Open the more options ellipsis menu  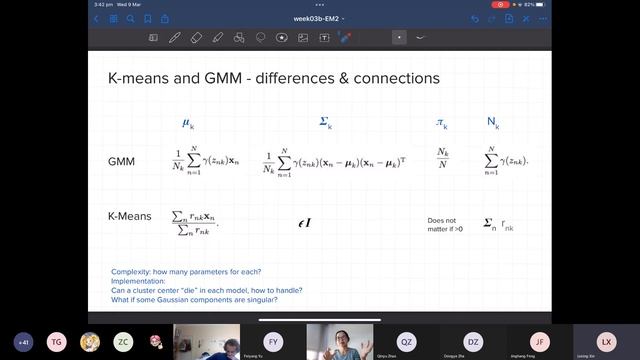pyautogui.click(x=543, y=19)
